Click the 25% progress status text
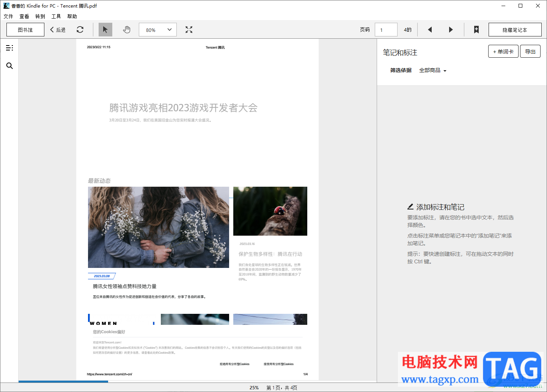 pyautogui.click(x=254, y=387)
